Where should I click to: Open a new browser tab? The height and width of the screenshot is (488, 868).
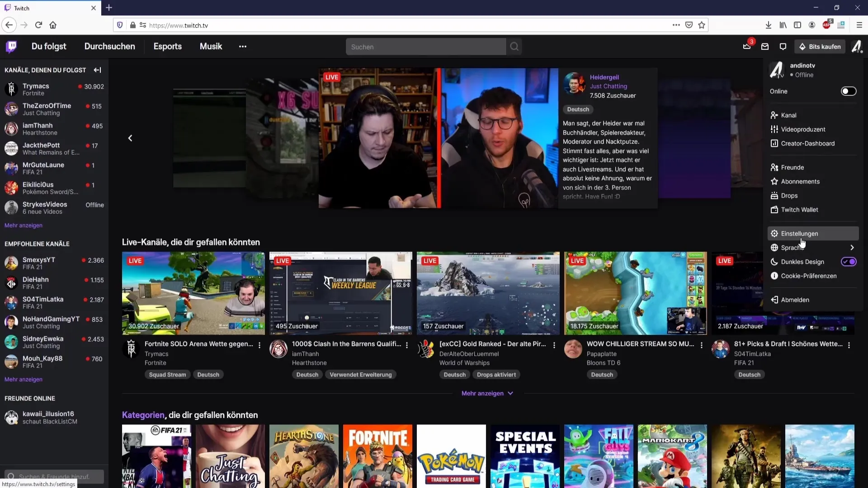coord(109,8)
